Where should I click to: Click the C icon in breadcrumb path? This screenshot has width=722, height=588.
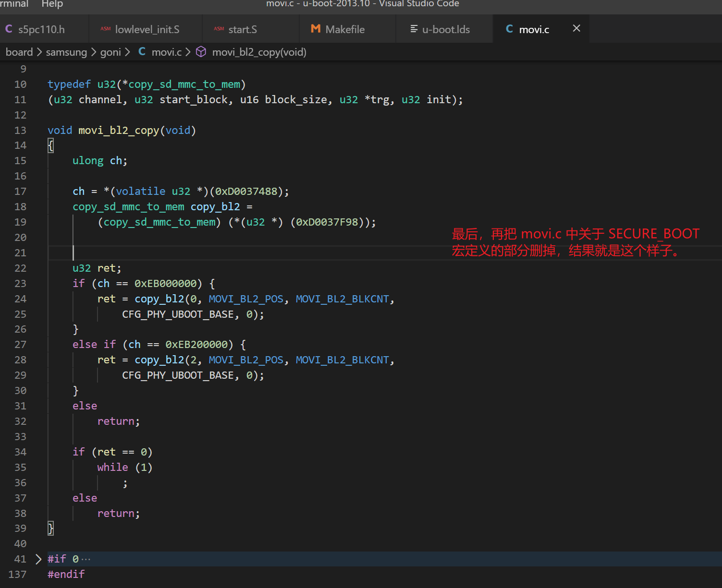point(142,51)
